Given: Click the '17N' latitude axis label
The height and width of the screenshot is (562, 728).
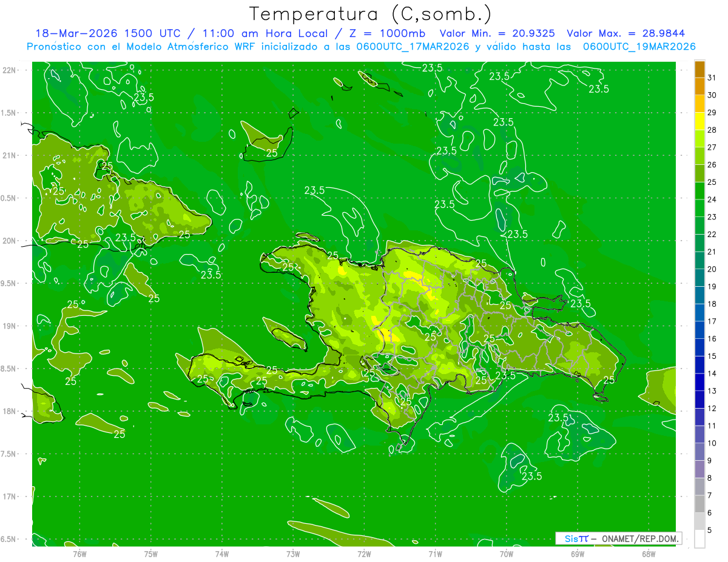Looking at the screenshot, I should point(8,497).
